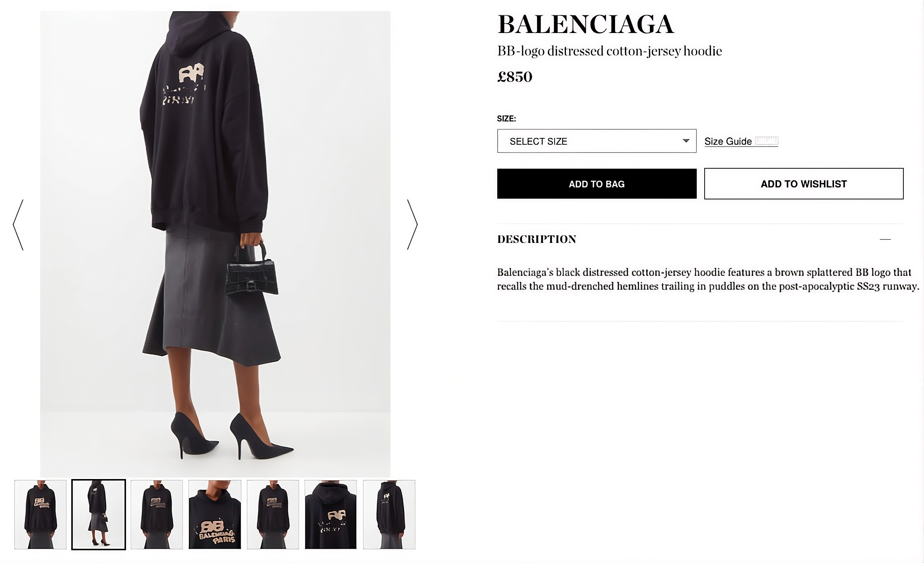The height and width of the screenshot is (563, 924).
Task: Show the back hood logo close-up thumbnail
Action: point(331,514)
